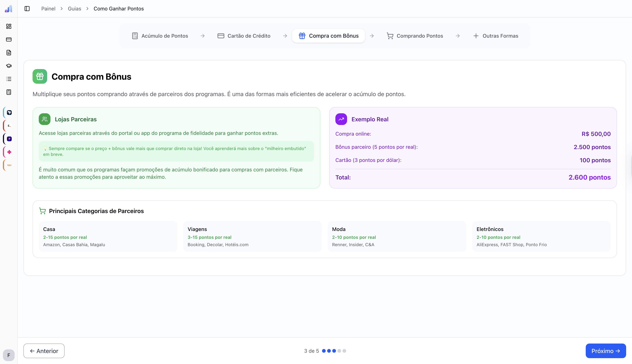This screenshot has width=632, height=364.
Task: Switch to the Cartão de Crédito step
Action: [x=244, y=36]
